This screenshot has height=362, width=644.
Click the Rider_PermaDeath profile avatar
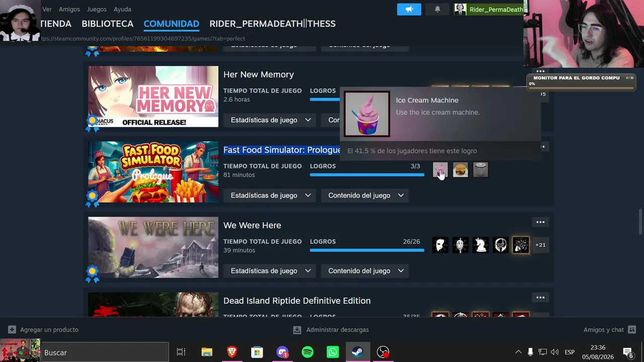460,10
